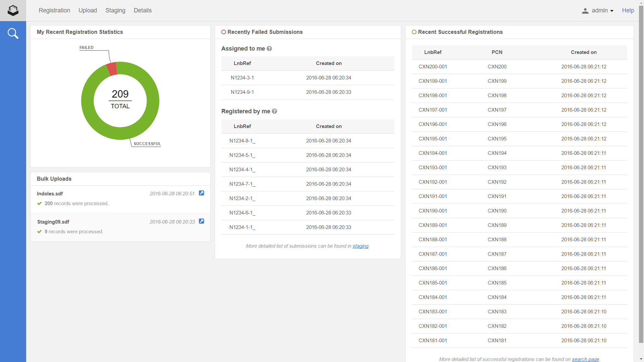Click the green circle icon beside Recent Successful Registrations
The height and width of the screenshot is (362, 644).
coord(415,32)
